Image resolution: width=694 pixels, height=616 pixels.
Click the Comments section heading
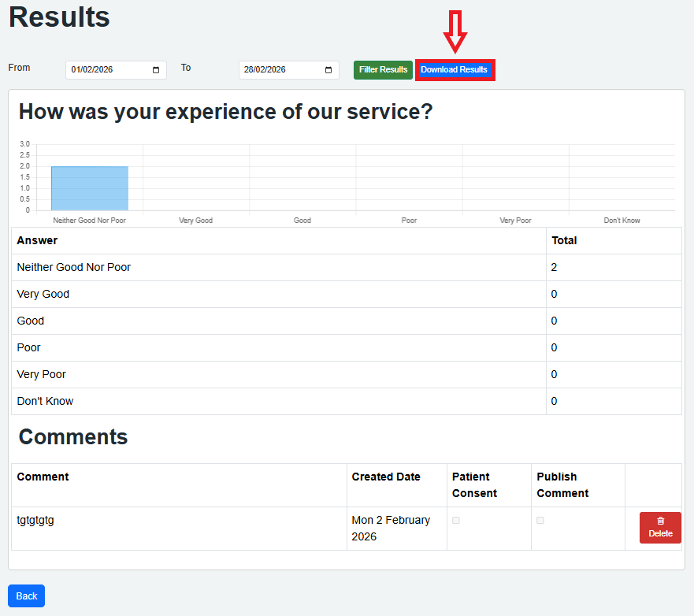click(73, 437)
